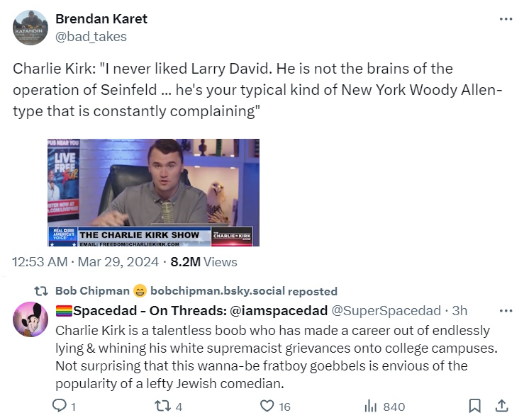Open more options on Brendan Karet's post
Image resolution: width=524 pixels, height=420 pixels.
click(505, 19)
